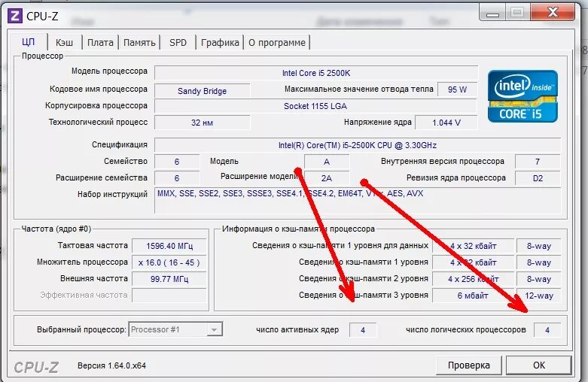Click the CPU-Z purple Z logo icon

click(x=15, y=16)
